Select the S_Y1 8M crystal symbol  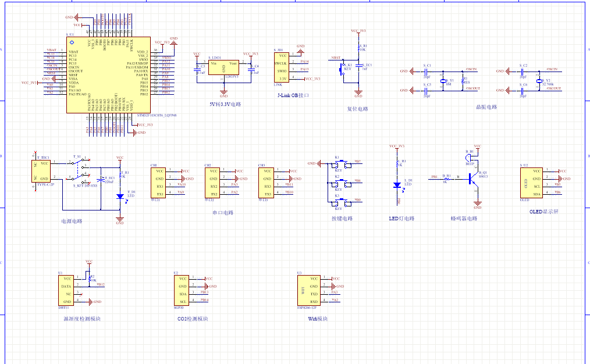coord(443,81)
